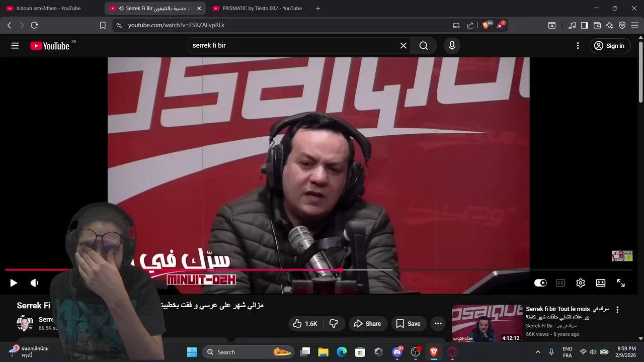Dislike this video
This screenshot has width=644, height=362.
[334, 324]
